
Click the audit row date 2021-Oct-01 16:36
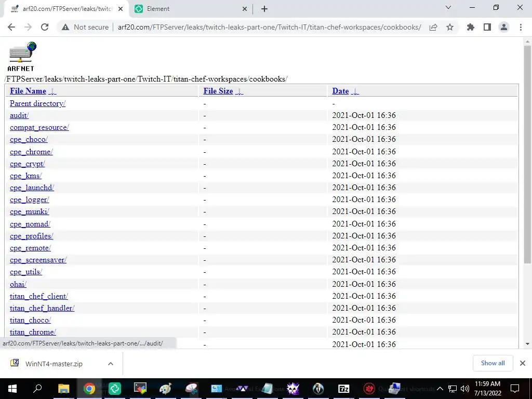tap(364, 115)
